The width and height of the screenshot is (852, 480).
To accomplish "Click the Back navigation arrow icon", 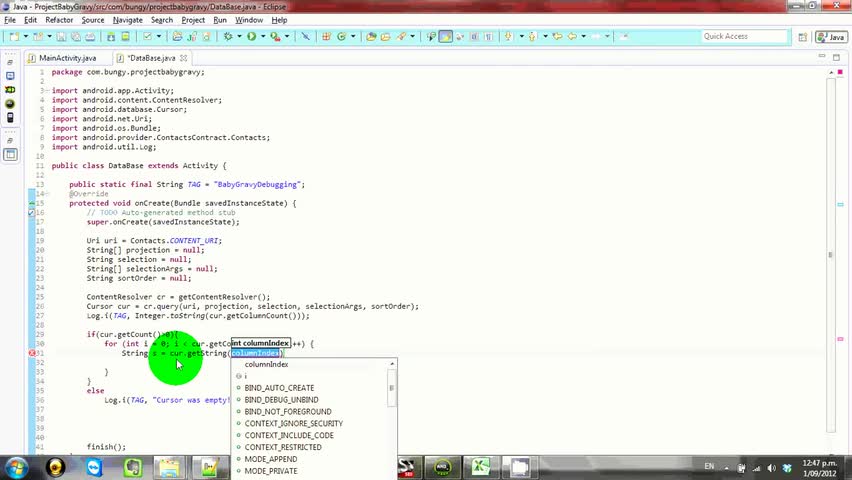I will tap(572, 36).
